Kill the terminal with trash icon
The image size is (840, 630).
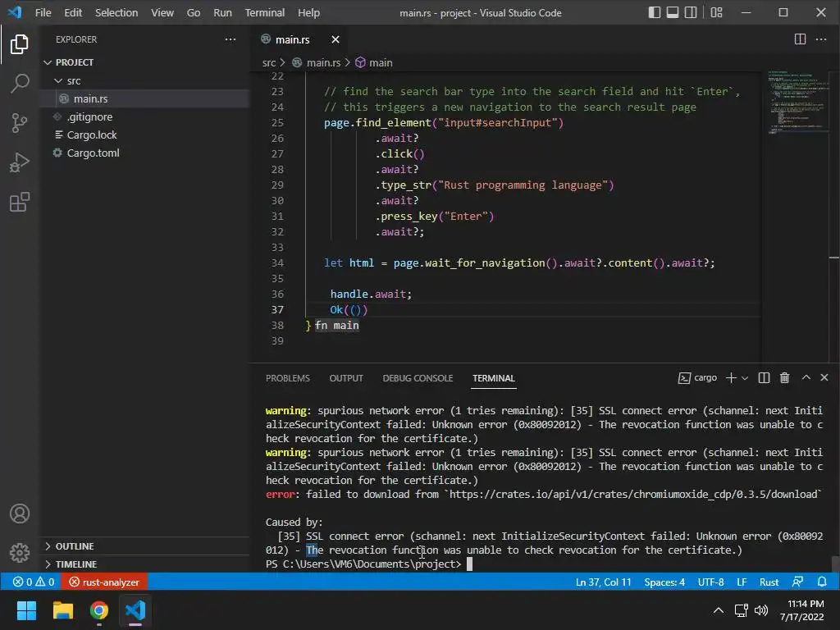coord(784,378)
